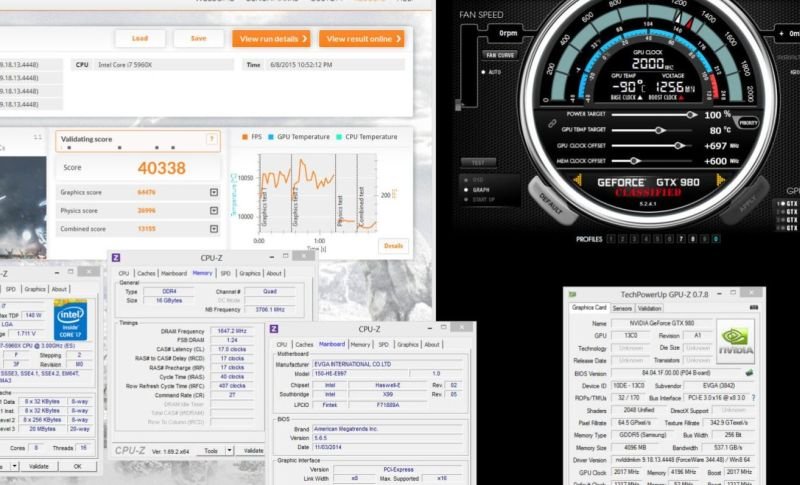Expand the Combined score details

point(214,229)
